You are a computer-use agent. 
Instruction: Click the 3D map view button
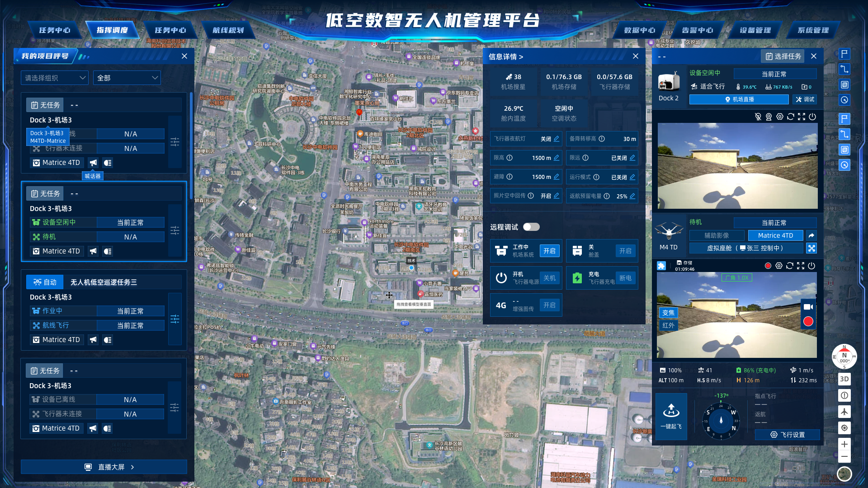point(844,379)
